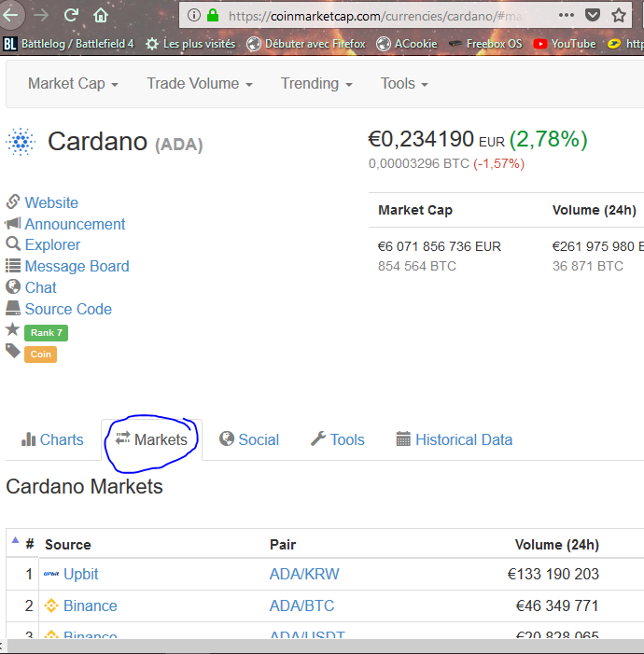Click the €133 190 203 volume cell
Screen dimensions: 644x654
(x=553, y=575)
